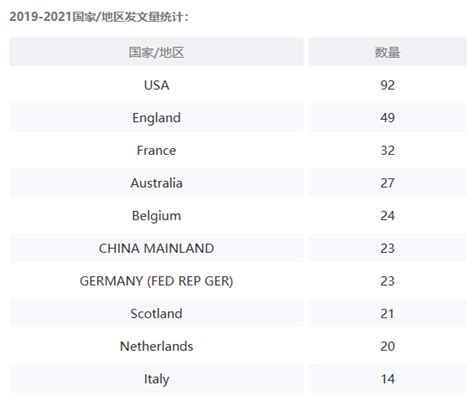Select GERMANY (FED REP GER) cell
Image resolution: width=474 pixels, height=406 pixels.
pos(156,281)
